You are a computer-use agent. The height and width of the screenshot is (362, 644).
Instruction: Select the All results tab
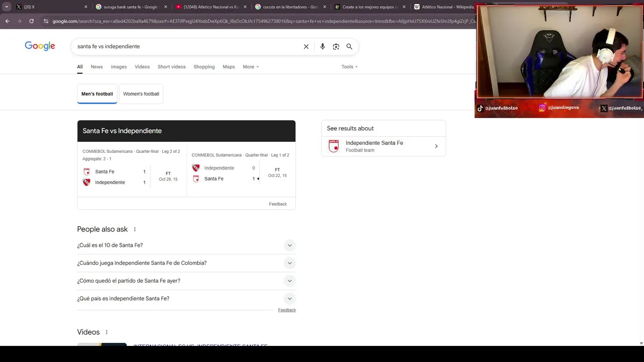click(x=79, y=66)
